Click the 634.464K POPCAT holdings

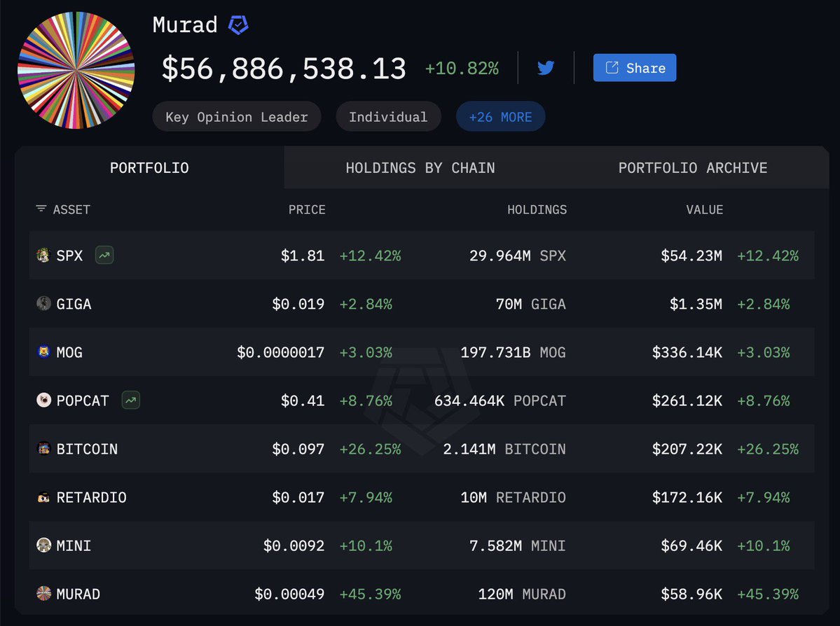(500, 401)
